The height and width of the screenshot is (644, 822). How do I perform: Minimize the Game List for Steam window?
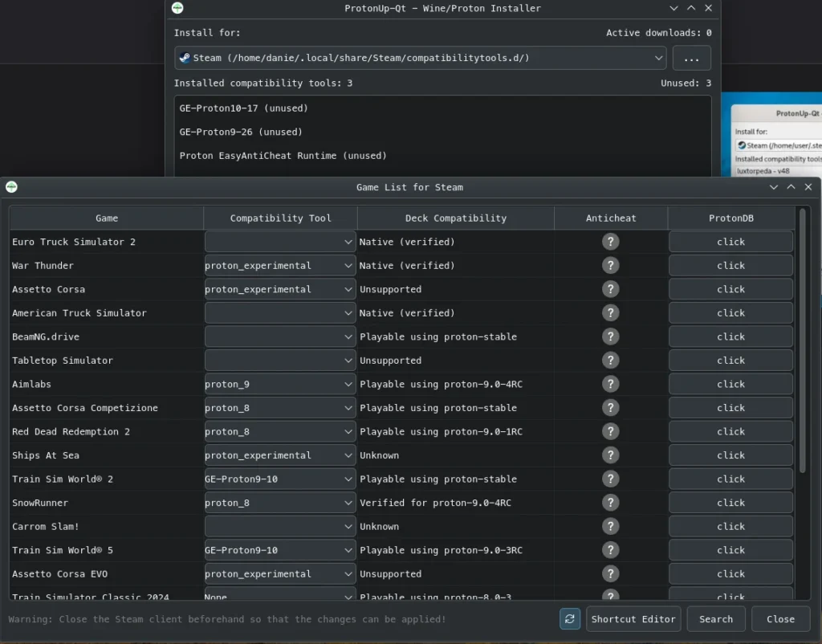coord(773,187)
